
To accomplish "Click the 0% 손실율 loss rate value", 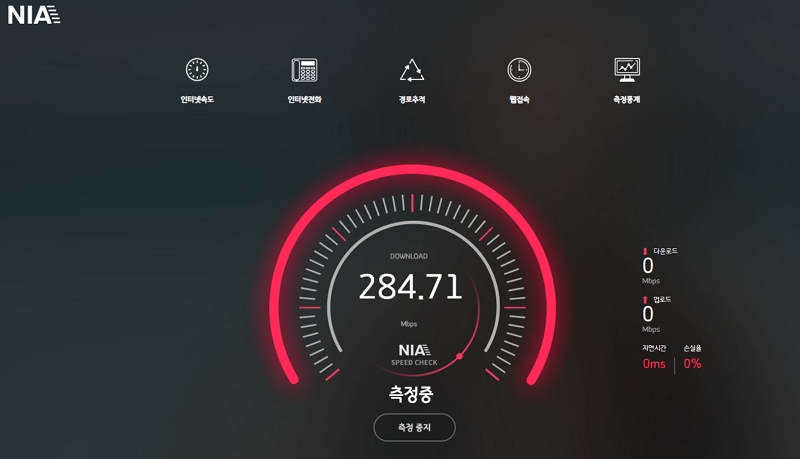I will 692,364.
